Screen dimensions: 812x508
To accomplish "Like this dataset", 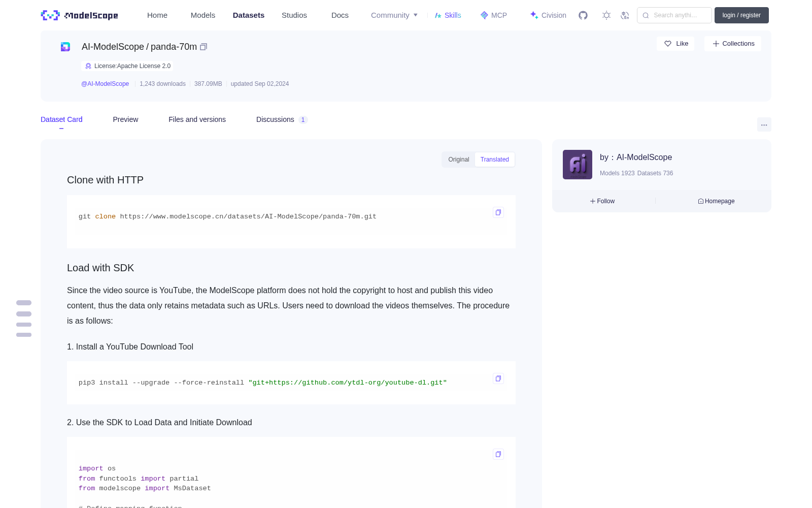I will (676, 44).
